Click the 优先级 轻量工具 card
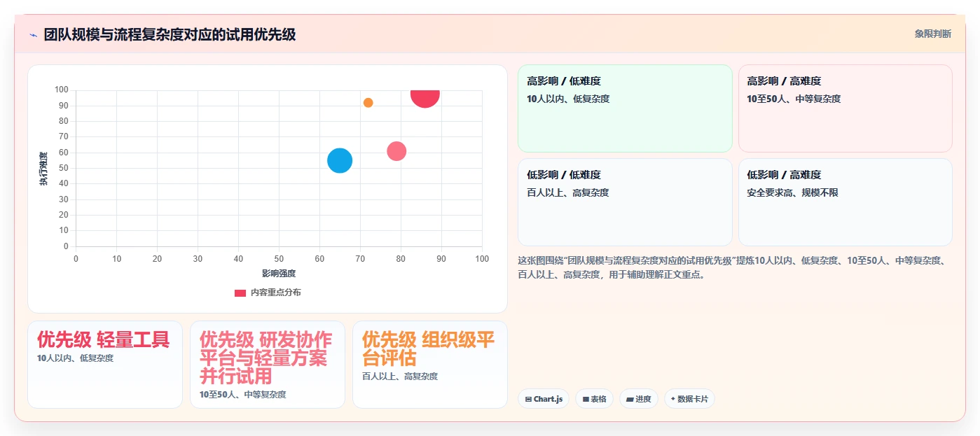980x436 pixels. [105, 365]
